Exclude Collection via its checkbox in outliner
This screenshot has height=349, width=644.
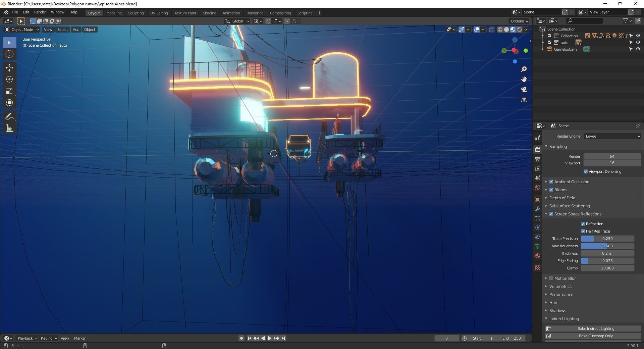click(549, 36)
